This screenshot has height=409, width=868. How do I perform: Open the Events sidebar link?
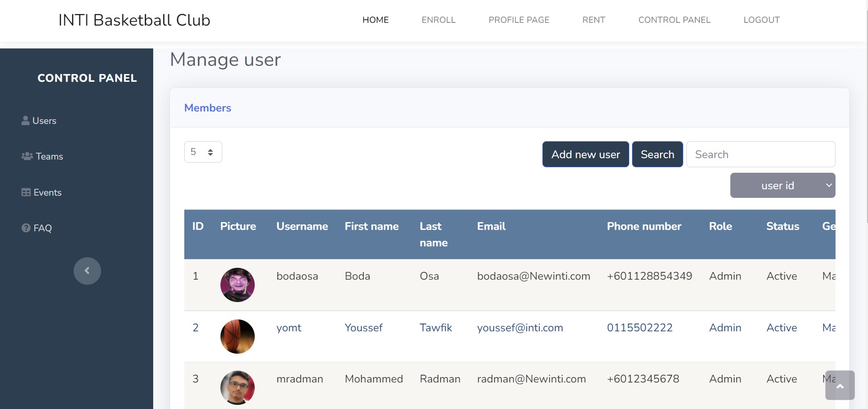tap(41, 192)
